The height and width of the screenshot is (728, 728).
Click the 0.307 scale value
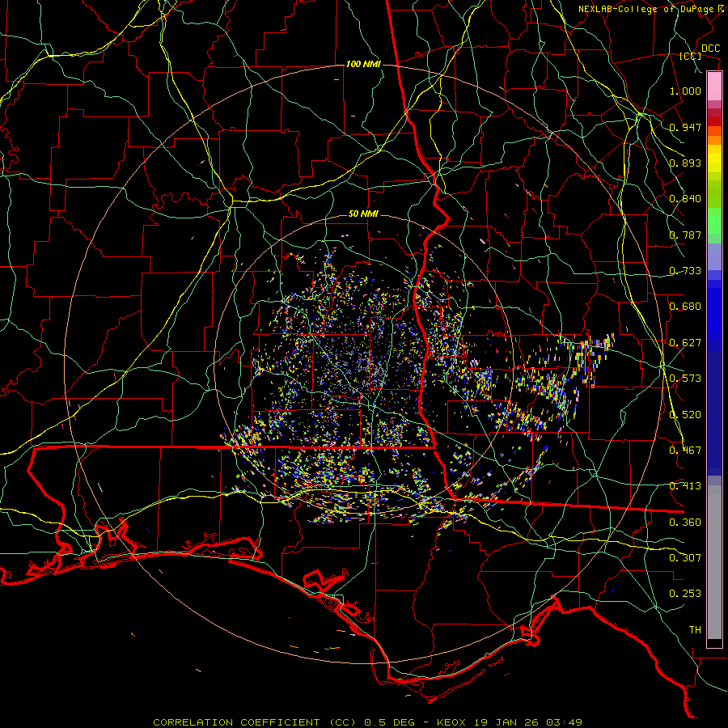click(x=685, y=558)
